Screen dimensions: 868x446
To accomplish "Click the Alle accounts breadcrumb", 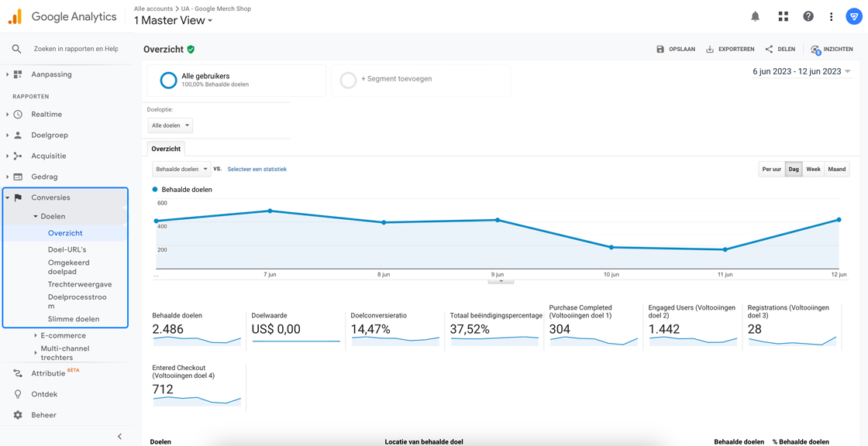I will pos(152,9).
